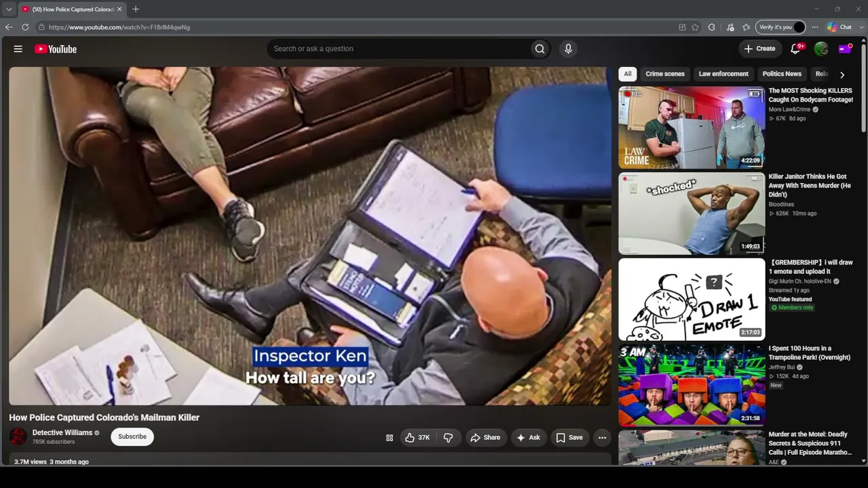Open Copilot Chat in the browser
The height and width of the screenshot is (488, 868).
(840, 27)
